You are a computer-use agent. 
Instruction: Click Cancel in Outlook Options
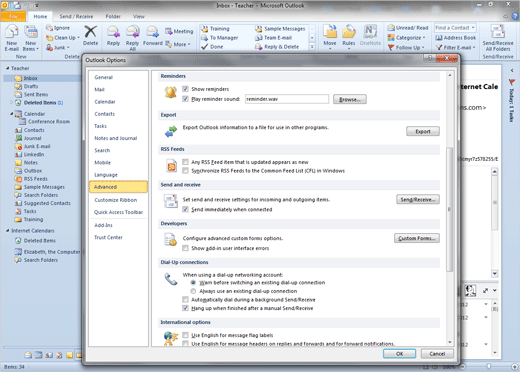pyautogui.click(x=437, y=354)
